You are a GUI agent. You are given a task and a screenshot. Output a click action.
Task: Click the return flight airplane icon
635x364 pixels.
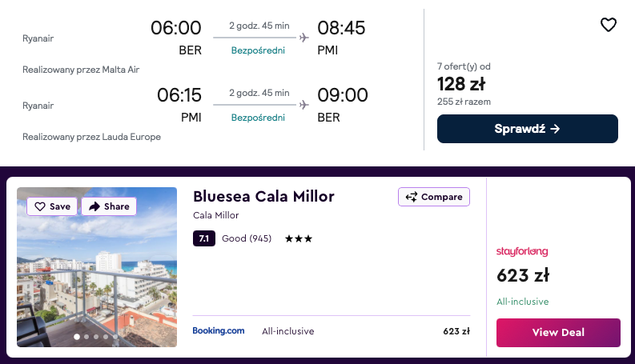coord(303,104)
